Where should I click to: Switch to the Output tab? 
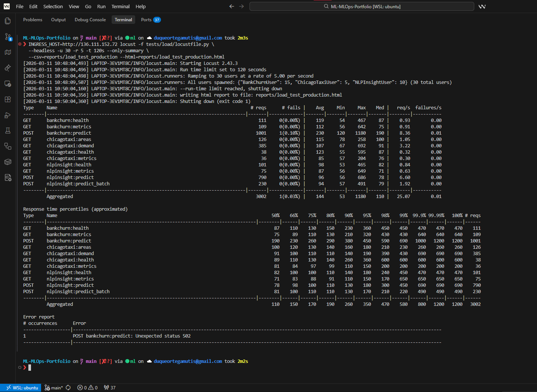pos(58,20)
